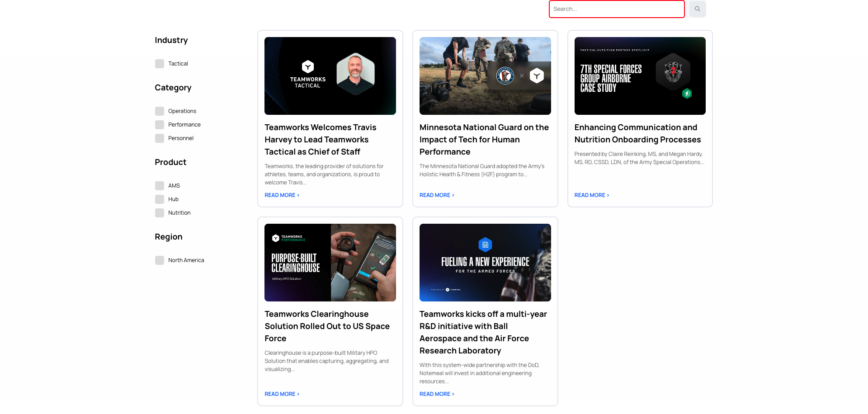Check the Operations category filter
868x414 pixels.
[159, 111]
